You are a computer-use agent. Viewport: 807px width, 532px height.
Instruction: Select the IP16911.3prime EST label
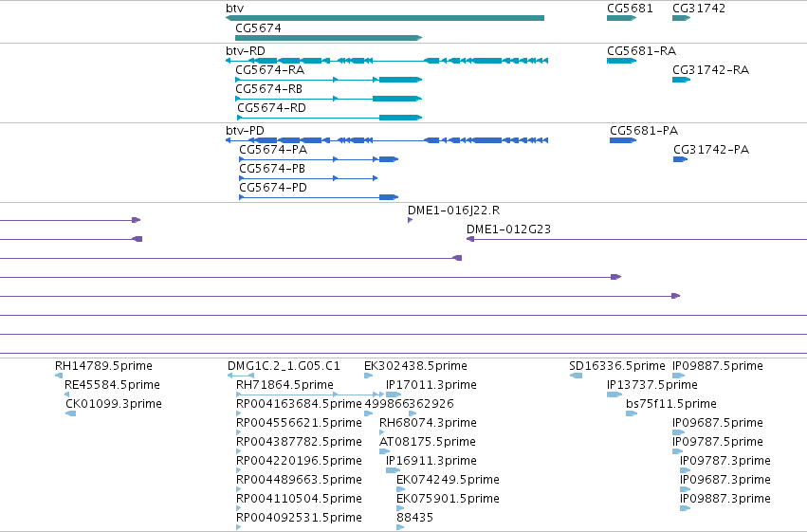click(431, 461)
